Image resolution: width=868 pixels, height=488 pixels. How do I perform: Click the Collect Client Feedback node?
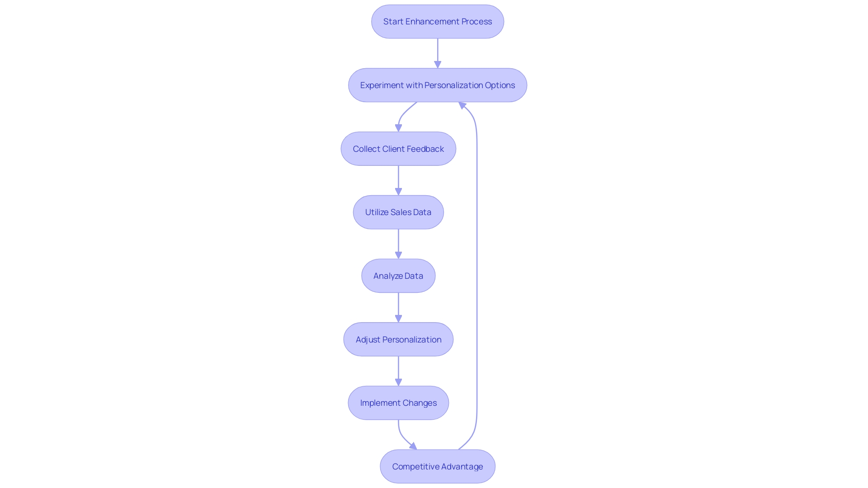click(x=398, y=148)
